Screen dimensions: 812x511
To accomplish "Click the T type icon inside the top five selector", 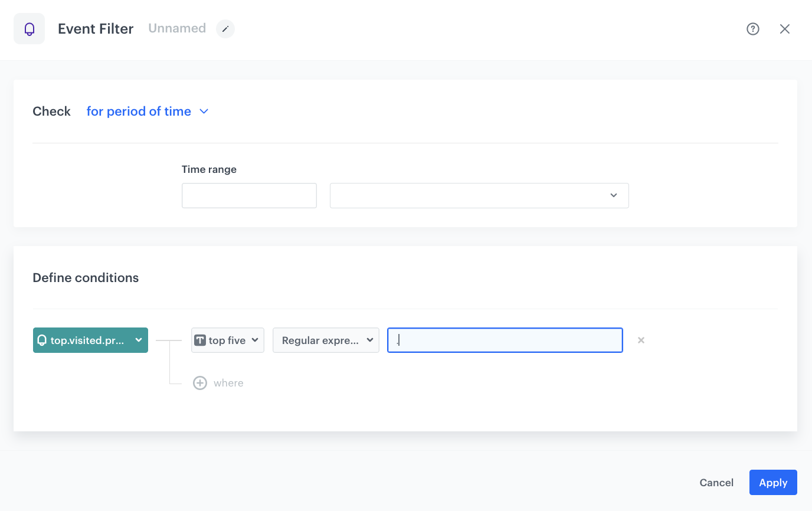I will pyautogui.click(x=201, y=340).
